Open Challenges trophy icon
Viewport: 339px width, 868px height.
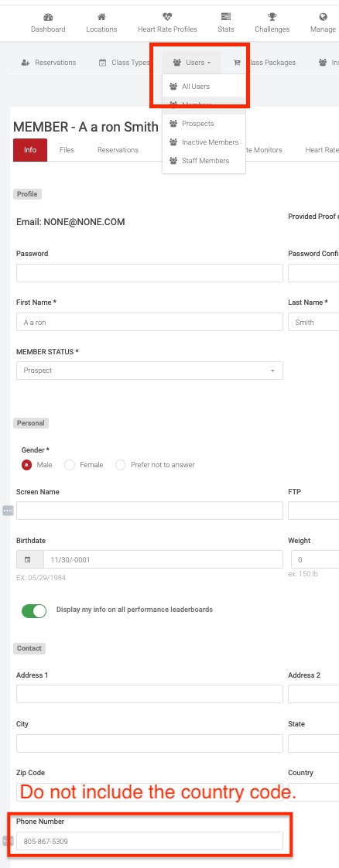click(x=272, y=17)
